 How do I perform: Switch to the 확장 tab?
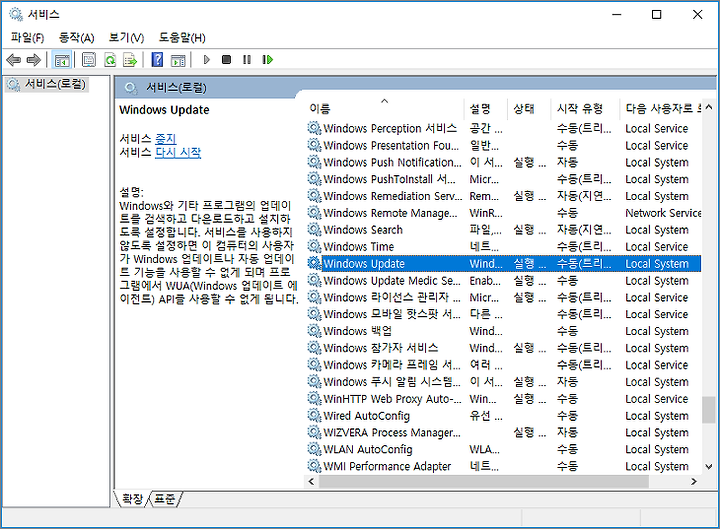point(133,499)
